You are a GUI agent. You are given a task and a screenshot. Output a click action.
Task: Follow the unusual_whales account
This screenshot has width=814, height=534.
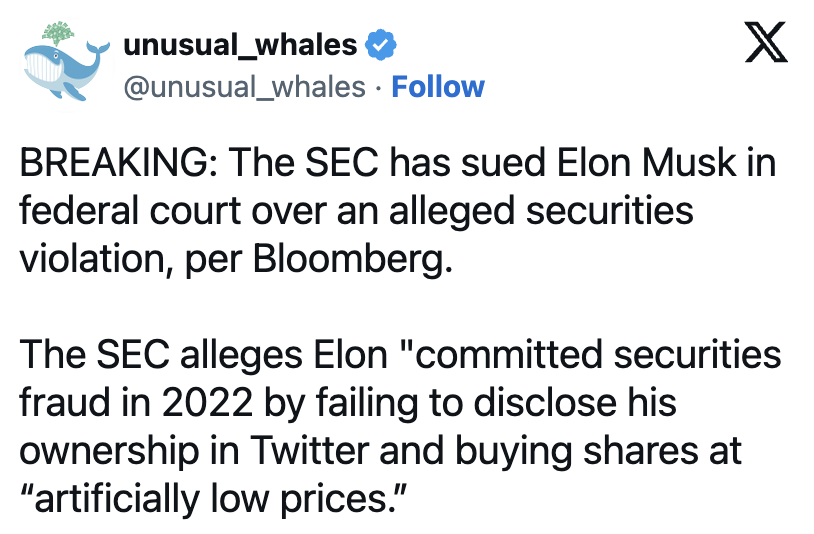pos(438,87)
